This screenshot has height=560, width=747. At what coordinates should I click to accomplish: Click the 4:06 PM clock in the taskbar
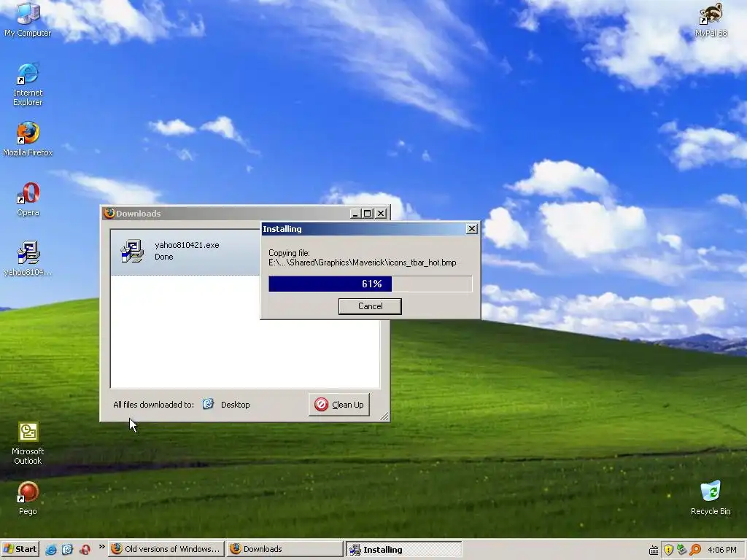(x=721, y=550)
